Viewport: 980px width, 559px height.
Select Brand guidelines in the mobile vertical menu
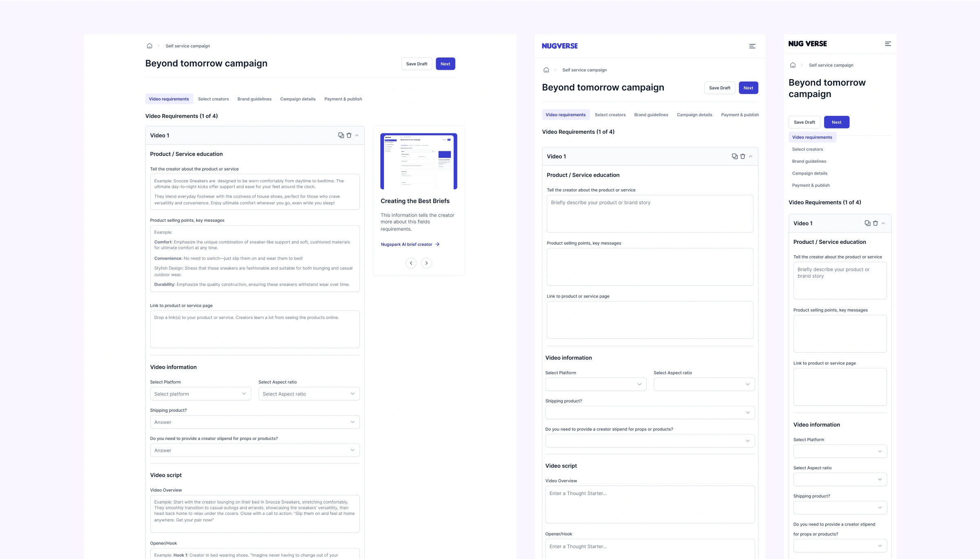[809, 161]
